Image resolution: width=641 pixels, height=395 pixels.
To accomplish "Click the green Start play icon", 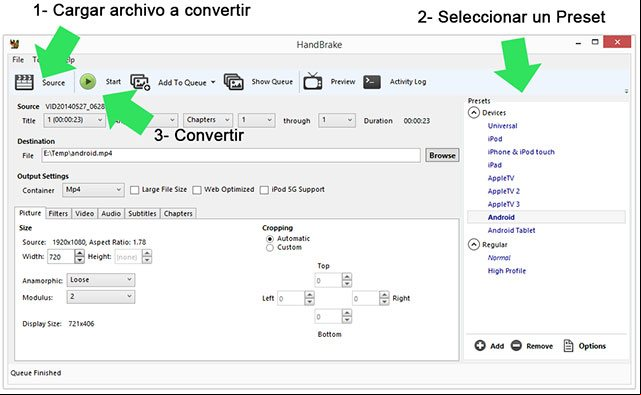I will tap(87, 81).
